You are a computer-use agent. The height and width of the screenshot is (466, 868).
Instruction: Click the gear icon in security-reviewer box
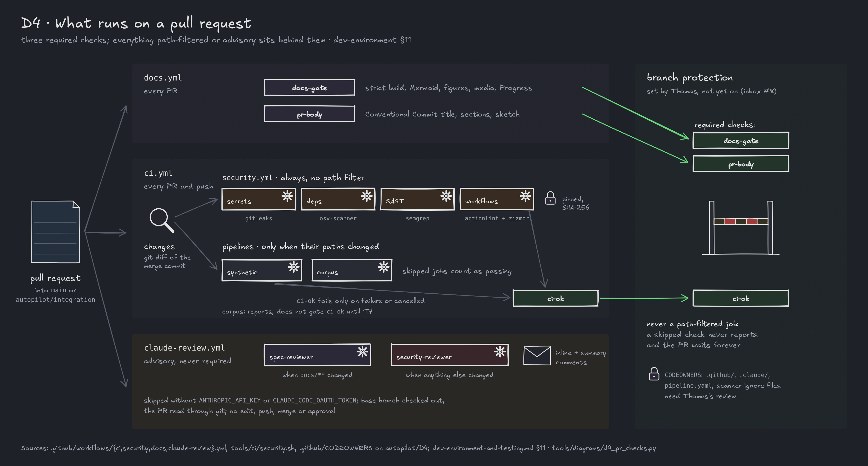[500, 352]
